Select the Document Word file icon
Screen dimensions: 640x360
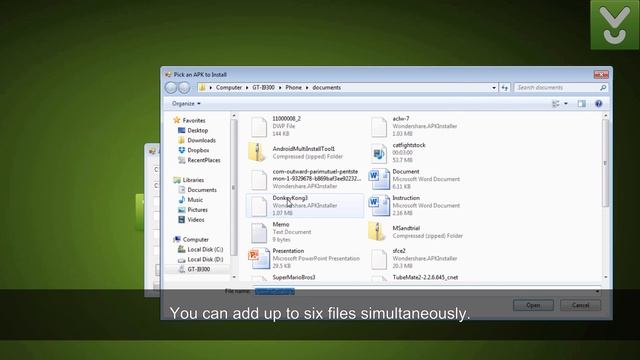coord(379,179)
